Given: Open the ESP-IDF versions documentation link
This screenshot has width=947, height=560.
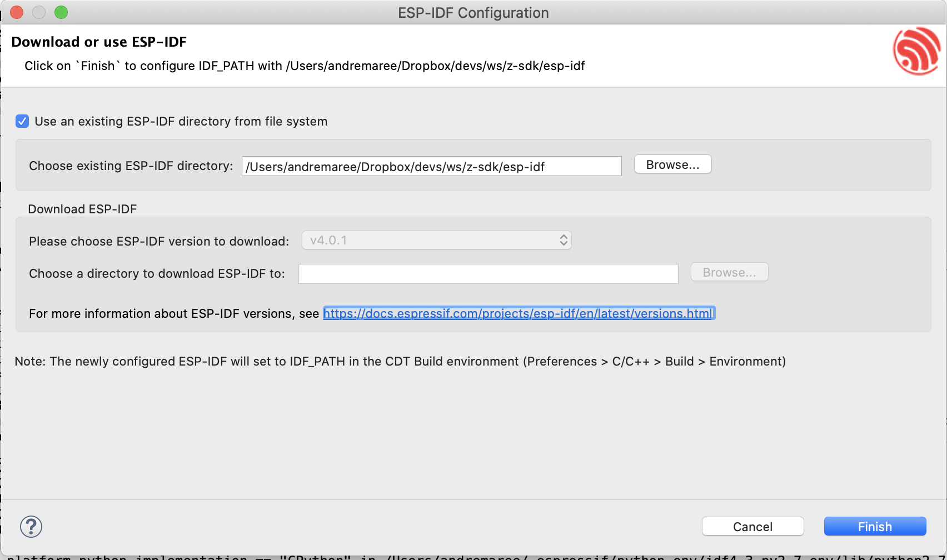Looking at the screenshot, I should coord(519,313).
